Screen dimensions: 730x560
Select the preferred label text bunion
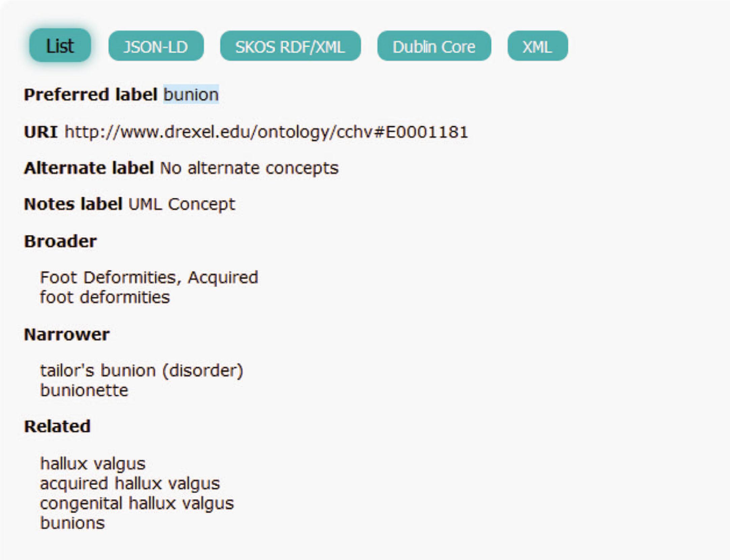pos(191,95)
